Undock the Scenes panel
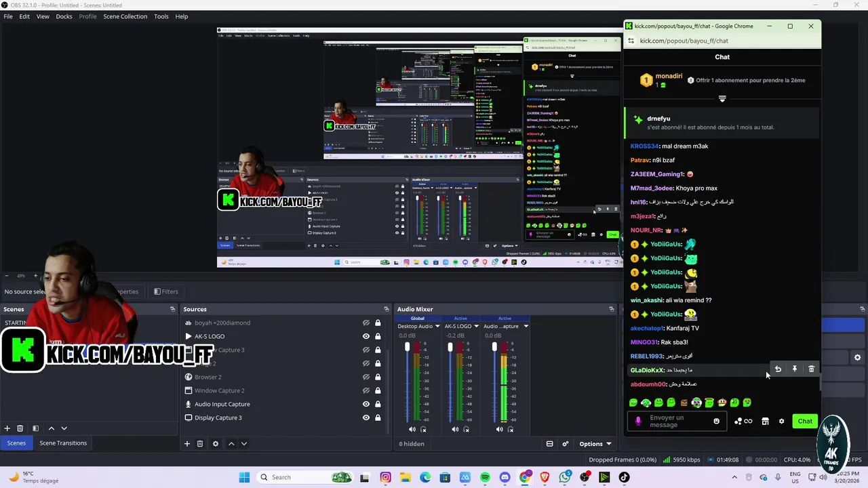The height and width of the screenshot is (488, 868). click(x=172, y=309)
